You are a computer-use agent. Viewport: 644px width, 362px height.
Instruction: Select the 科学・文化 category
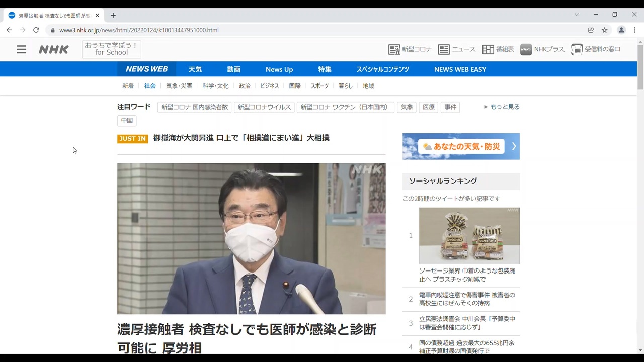[215, 86]
